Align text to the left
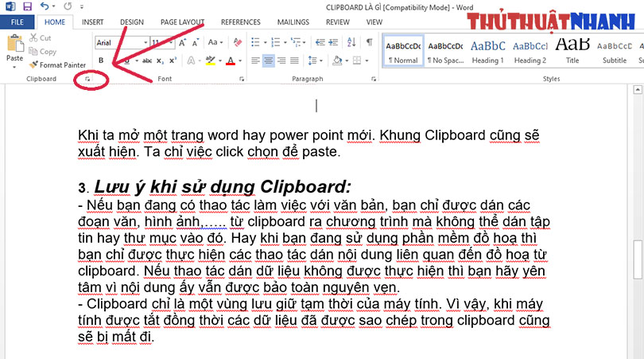Viewport: 644px width, 359px height. pyautogui.click(x=255, y=60)
